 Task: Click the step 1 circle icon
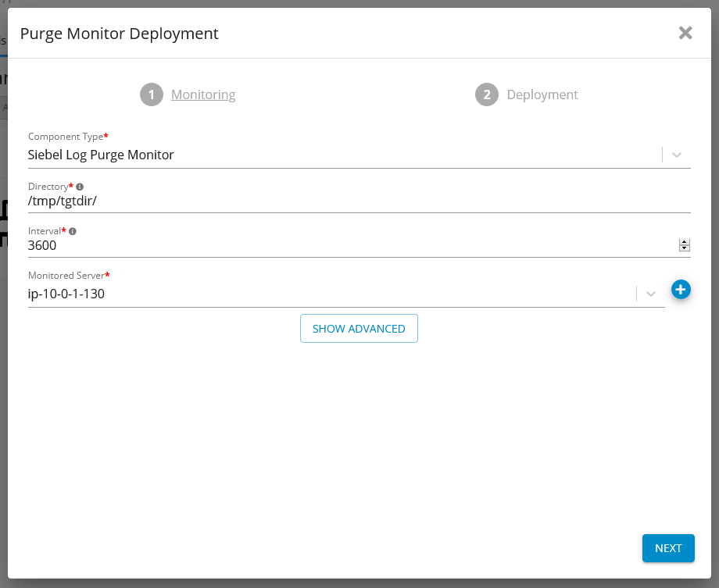pos(152,94)
